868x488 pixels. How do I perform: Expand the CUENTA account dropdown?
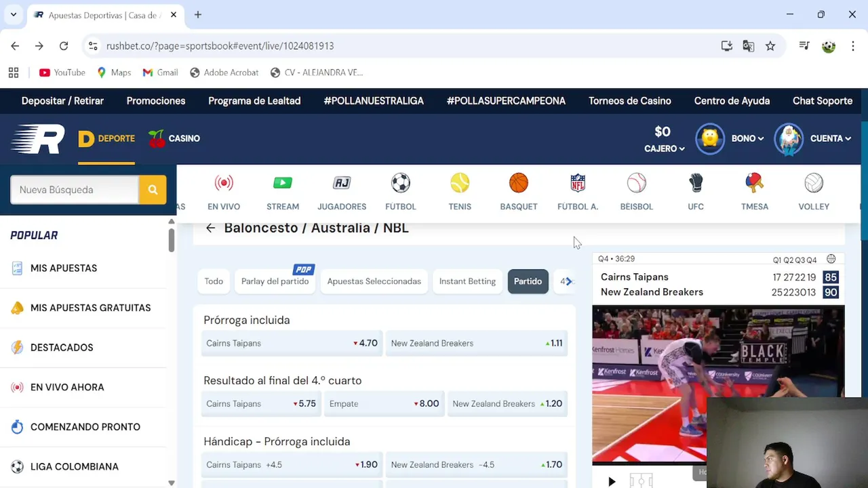pos(831,138)
